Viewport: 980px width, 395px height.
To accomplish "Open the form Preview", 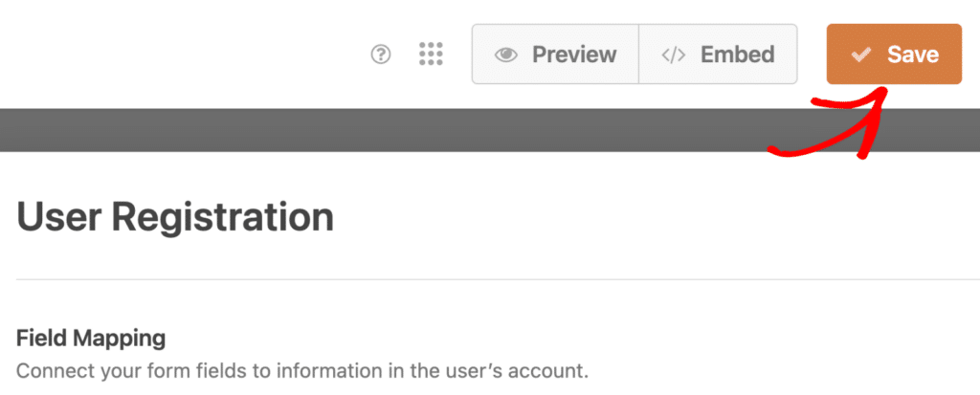I will [555, 54].
